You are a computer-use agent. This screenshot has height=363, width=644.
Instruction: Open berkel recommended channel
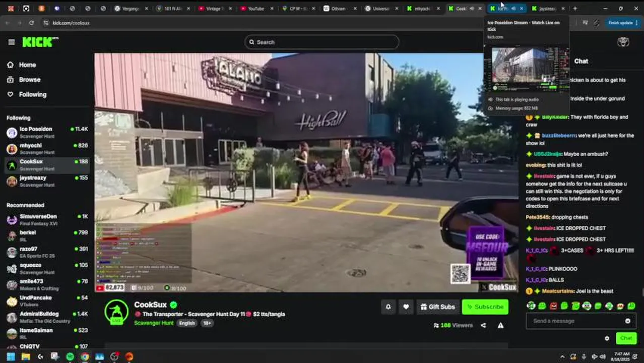pos(47,235)
